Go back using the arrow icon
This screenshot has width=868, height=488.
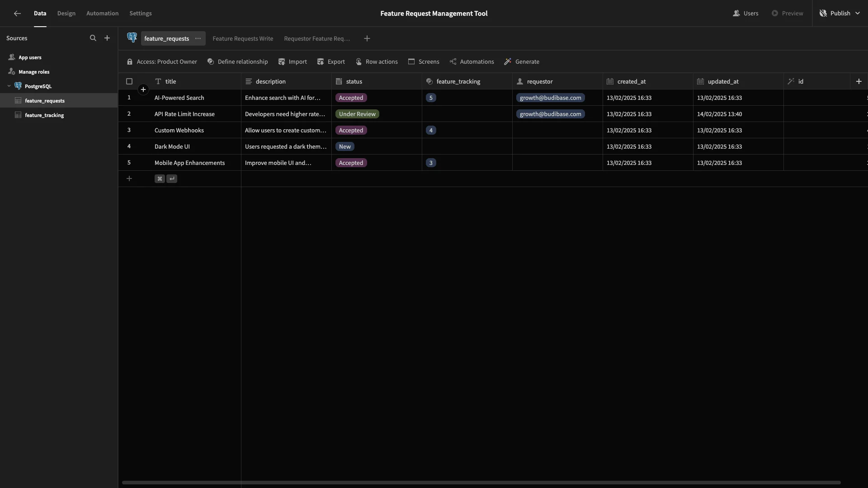17,14
